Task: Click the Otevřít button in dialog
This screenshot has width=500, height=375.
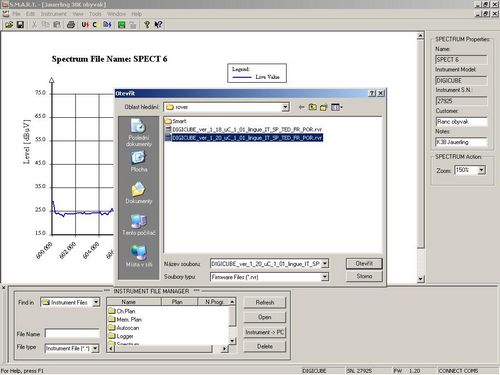Action: point(364,264)
